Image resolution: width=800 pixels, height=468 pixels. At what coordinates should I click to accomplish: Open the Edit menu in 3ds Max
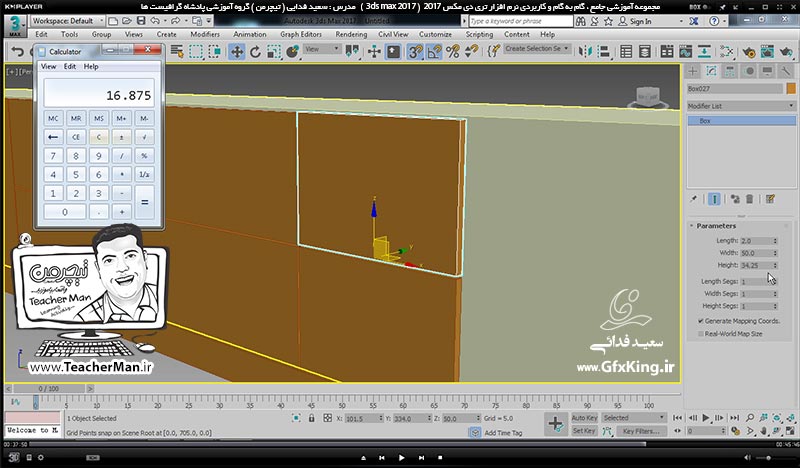[x=41, y=34]
